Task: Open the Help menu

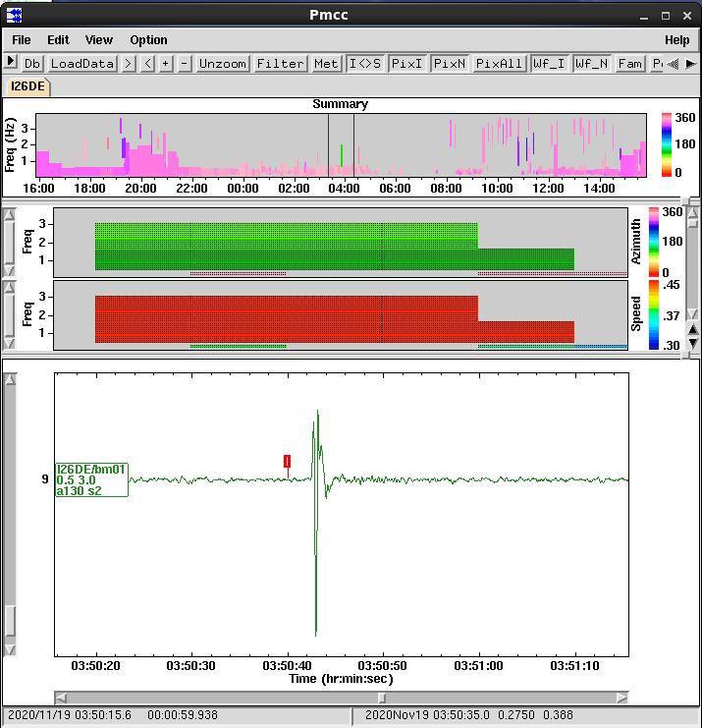Action: click(x=676, y=40)
